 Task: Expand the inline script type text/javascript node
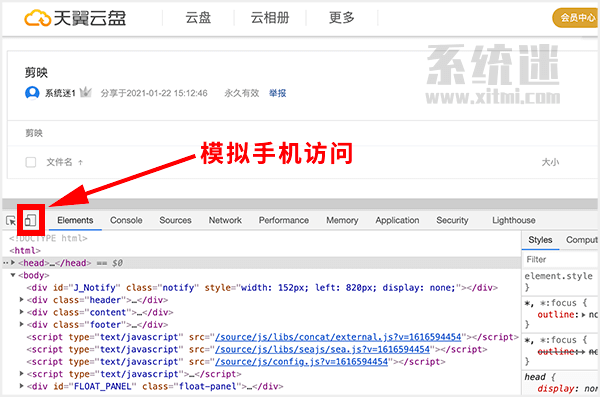(22, 374)
